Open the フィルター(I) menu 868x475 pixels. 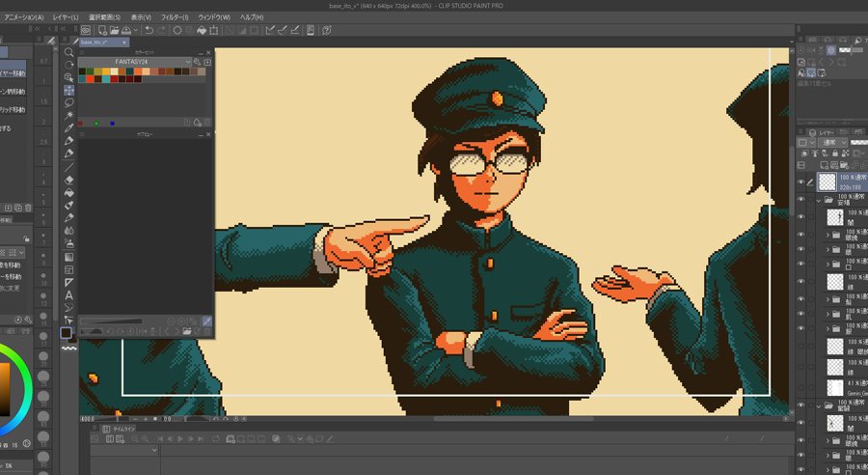tap(175, 17)
